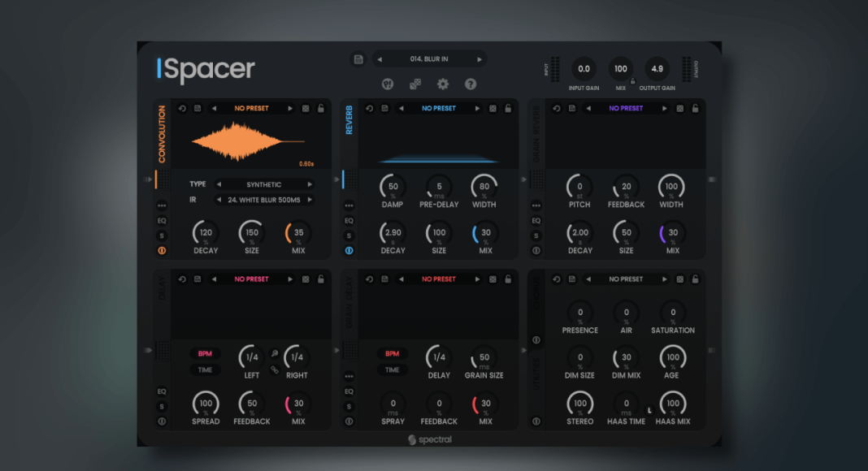Image resolution: width=868 pixels, height=471 pixels.
Task: Open the color palette theme icon
Action: 388,84
